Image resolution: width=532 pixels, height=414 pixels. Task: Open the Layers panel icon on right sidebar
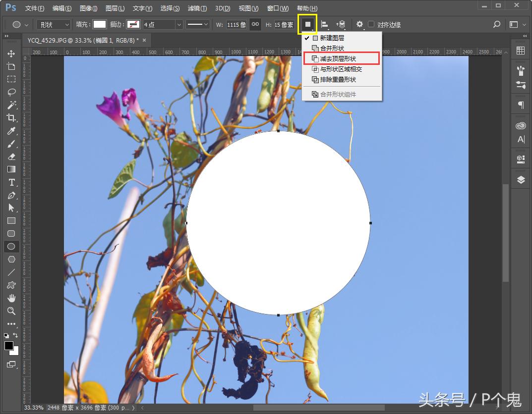520,180
